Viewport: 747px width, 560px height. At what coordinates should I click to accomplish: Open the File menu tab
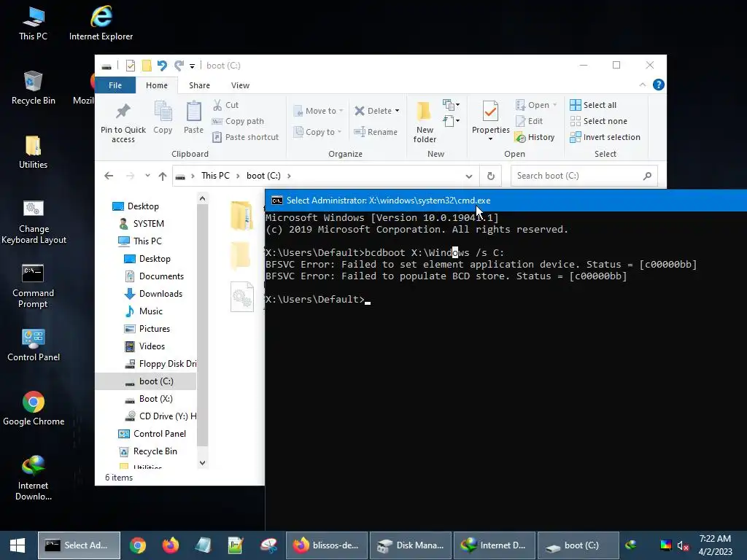(x=115, y=85)
